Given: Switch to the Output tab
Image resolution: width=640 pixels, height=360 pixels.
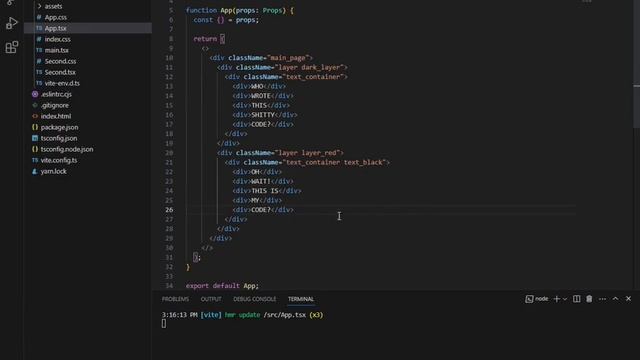Looking at the screenshot, I should coord(211,299).
